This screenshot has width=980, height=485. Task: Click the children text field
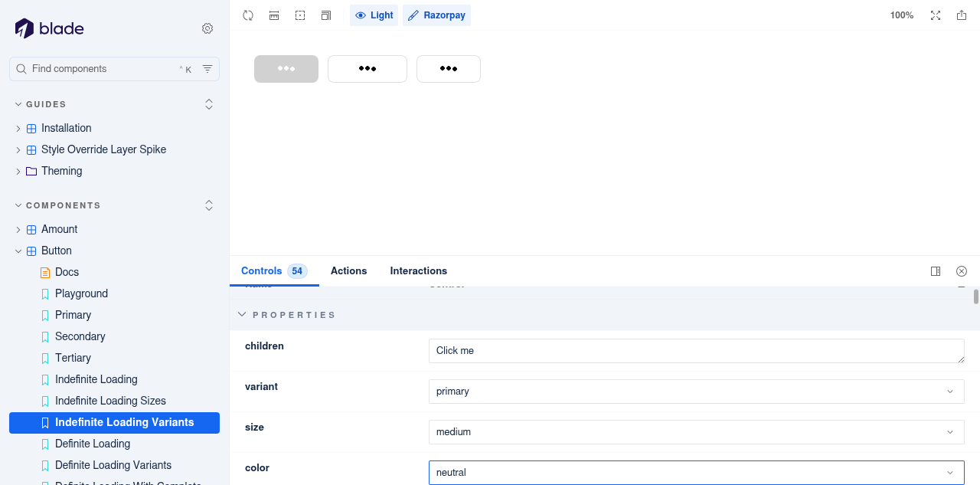coord(696,351)
